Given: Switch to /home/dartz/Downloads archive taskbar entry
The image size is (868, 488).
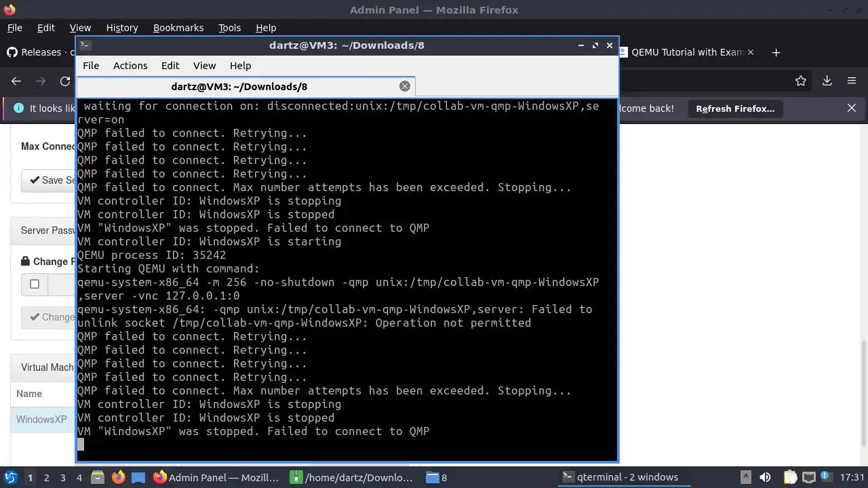Looking at the screenshot, I should 353,478.
